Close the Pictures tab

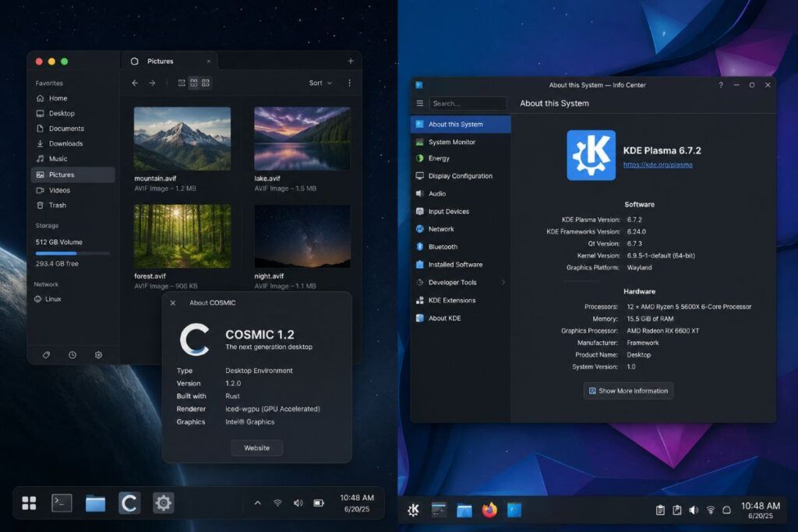(209, 61)
